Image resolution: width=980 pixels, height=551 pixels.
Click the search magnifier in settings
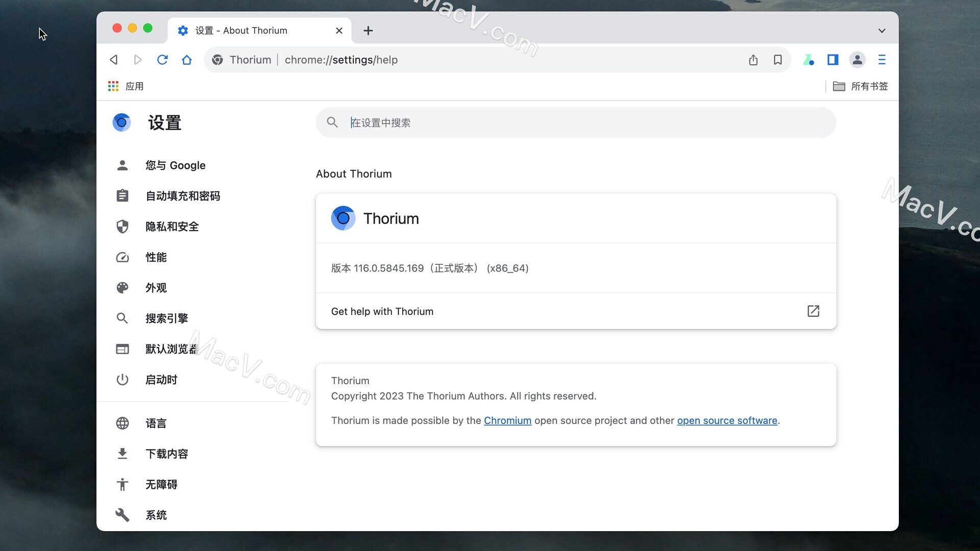332,122
